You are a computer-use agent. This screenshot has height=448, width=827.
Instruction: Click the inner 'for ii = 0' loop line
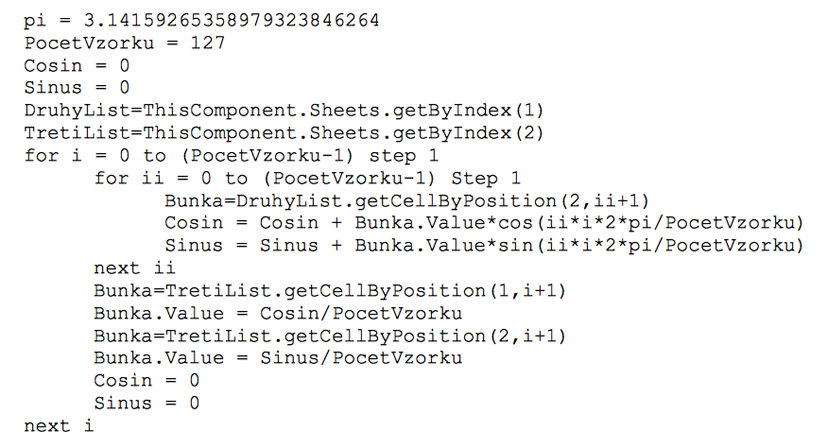pyautogui.click(x=307, y=178)
